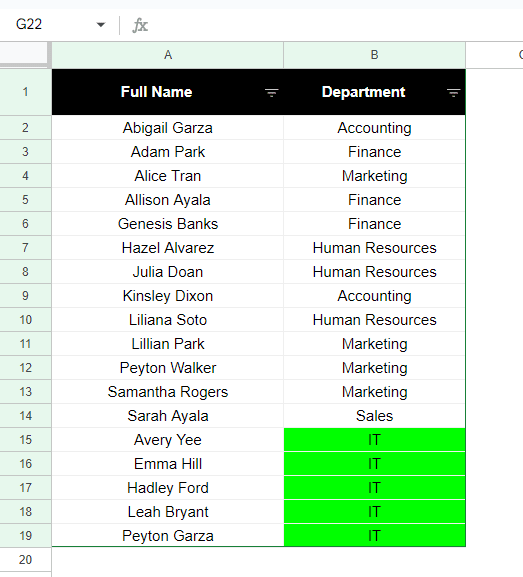
Task: Select the Samantha Rogers cell
Action: click(167, 392)
